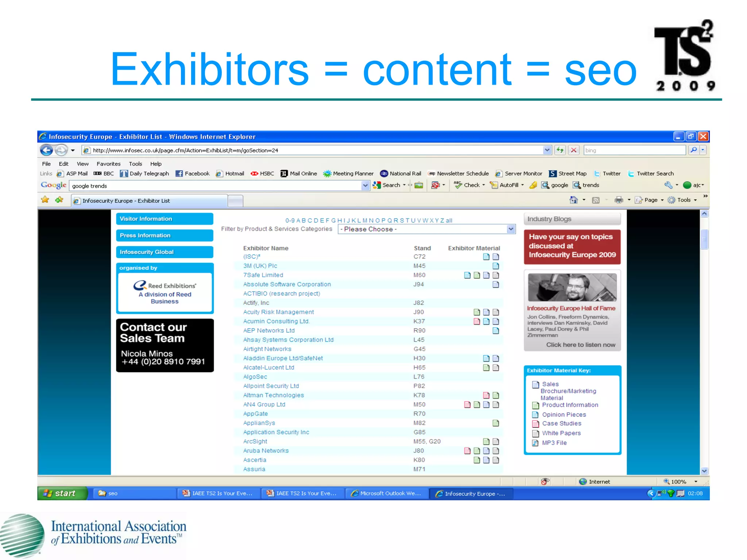Viewport: 747px width, 560px height.
Task: Open the 7Safe Limited exhibitor link
Action: click(263, 275)
